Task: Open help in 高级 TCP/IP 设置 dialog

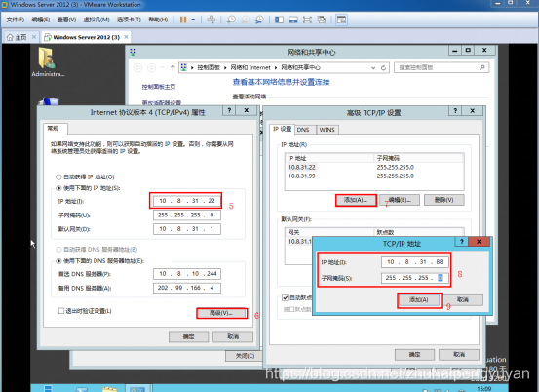Action: tap(455, 111)
